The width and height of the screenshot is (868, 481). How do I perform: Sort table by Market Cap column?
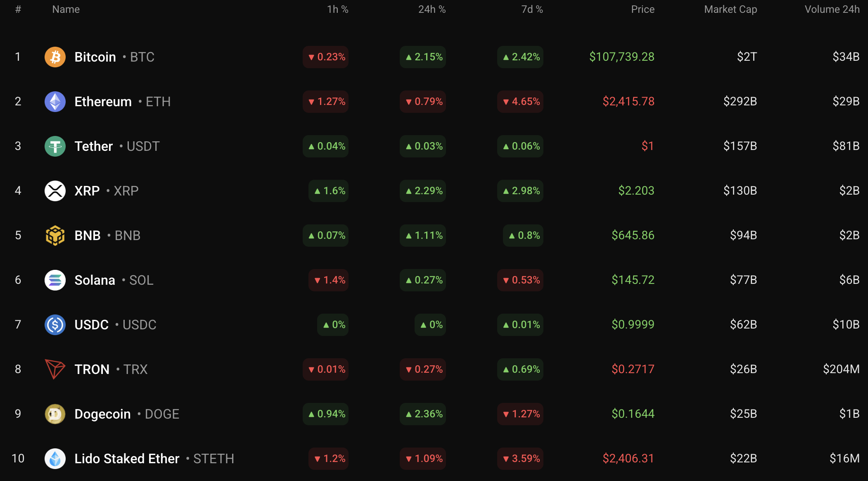[x=730, y=10]
